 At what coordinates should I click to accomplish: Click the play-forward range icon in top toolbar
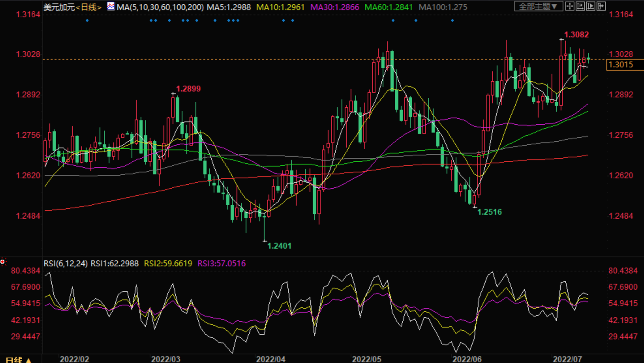point(591,6)
